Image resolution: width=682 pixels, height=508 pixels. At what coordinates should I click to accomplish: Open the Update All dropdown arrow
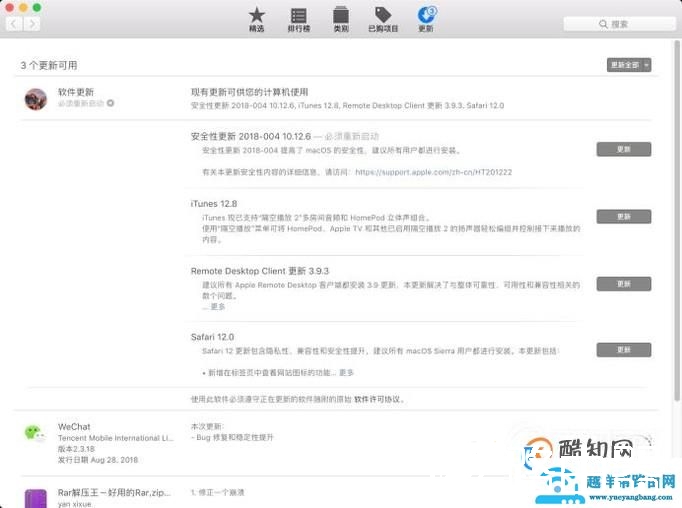click(x=647, y=65)
